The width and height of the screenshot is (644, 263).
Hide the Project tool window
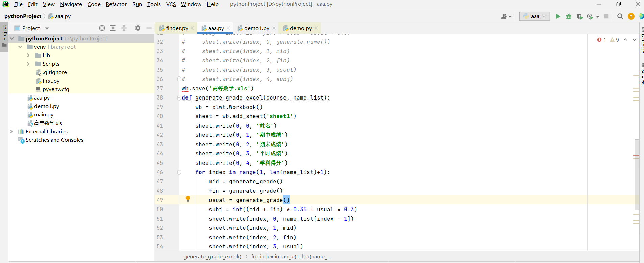[149, 28]
